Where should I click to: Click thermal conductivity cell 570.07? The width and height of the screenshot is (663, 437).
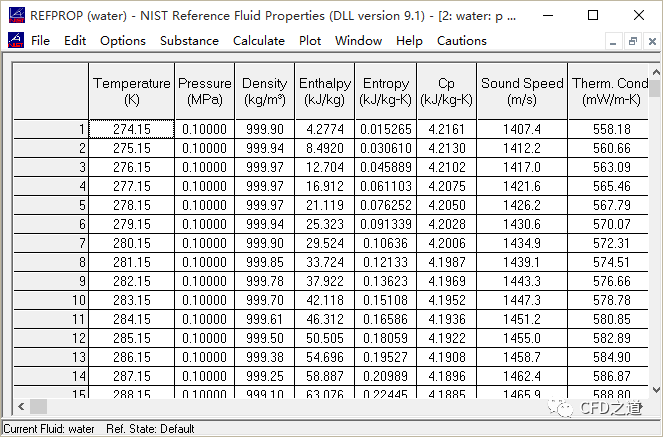608,224
